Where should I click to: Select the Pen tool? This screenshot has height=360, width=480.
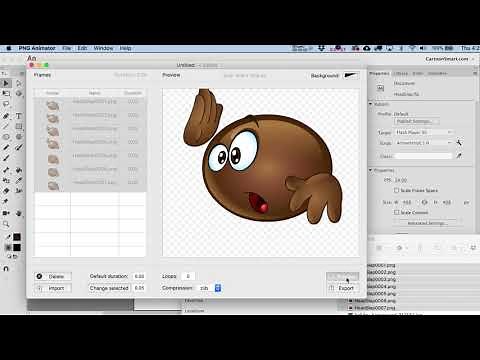pos(6,116)
